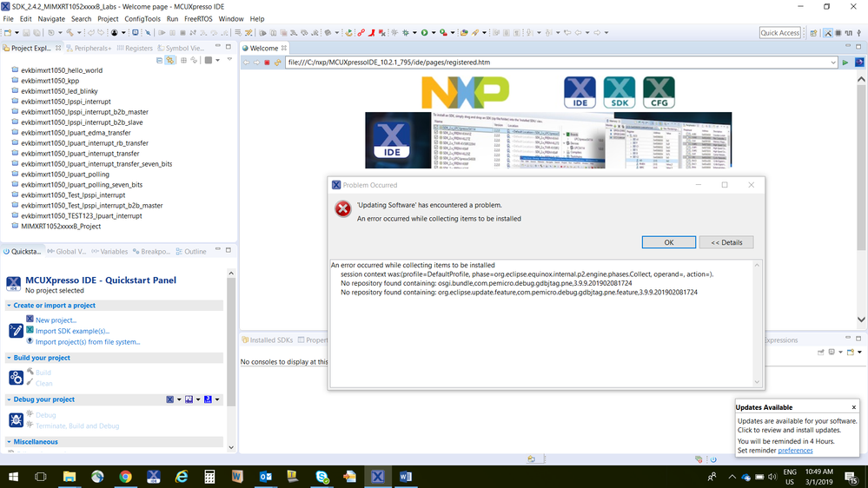Maximize the Quickstart panel
The width and height of the screenshot is (868, 488).
228,250
